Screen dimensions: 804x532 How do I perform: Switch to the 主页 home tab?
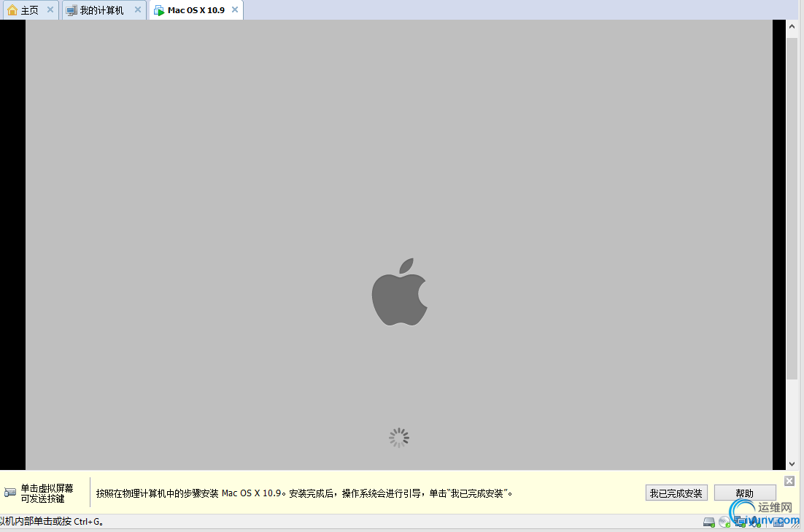click(x=29, y=10)
